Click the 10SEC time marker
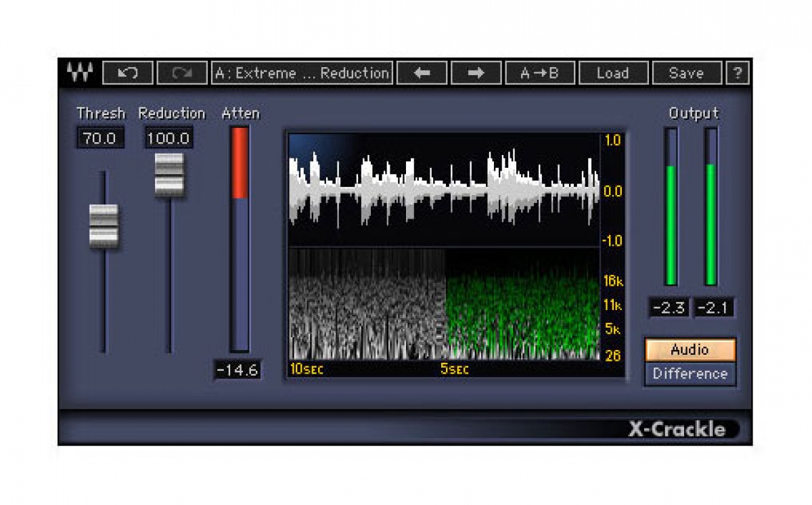This screenshot has height=505, width=812. click(x=307, y=370)
